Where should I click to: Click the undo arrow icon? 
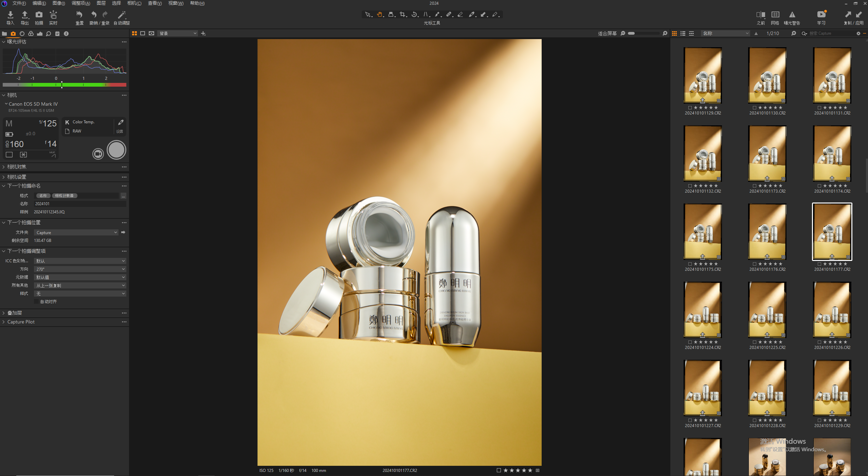(94, 15)
